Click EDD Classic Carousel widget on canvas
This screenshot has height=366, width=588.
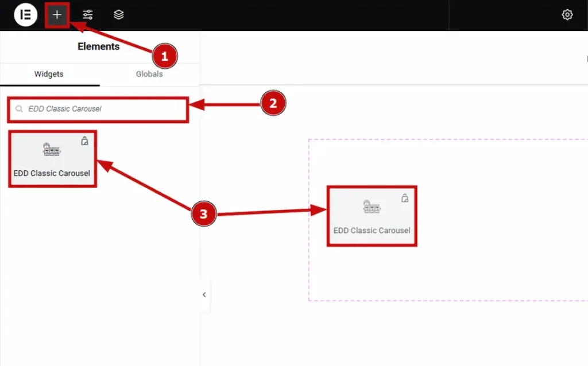click(372, 216)
